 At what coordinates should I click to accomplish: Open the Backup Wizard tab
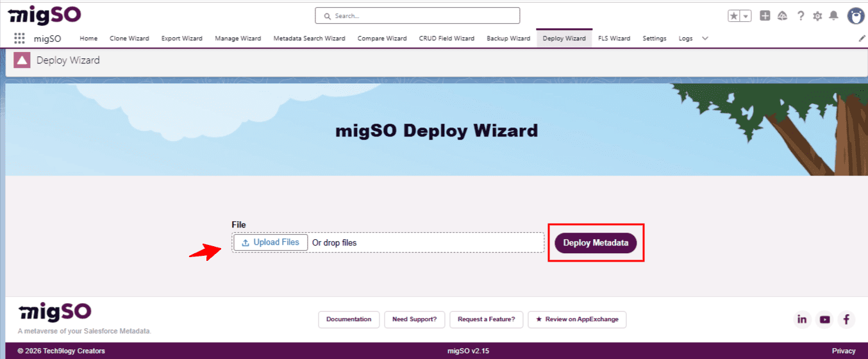pyautogui.click(x=508, y=38)
